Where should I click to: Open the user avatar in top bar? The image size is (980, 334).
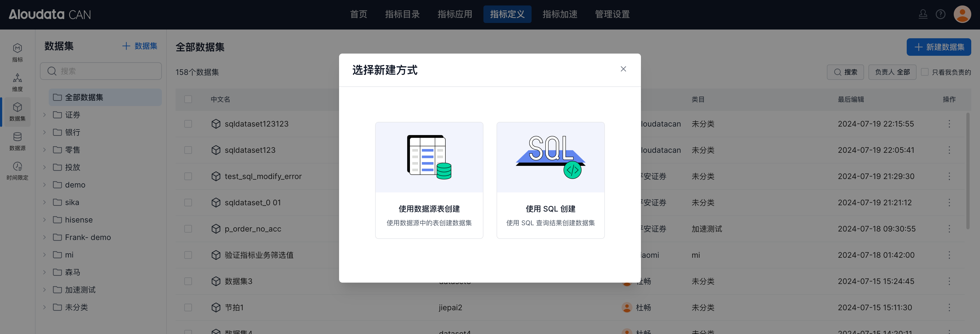pos(962,14)
